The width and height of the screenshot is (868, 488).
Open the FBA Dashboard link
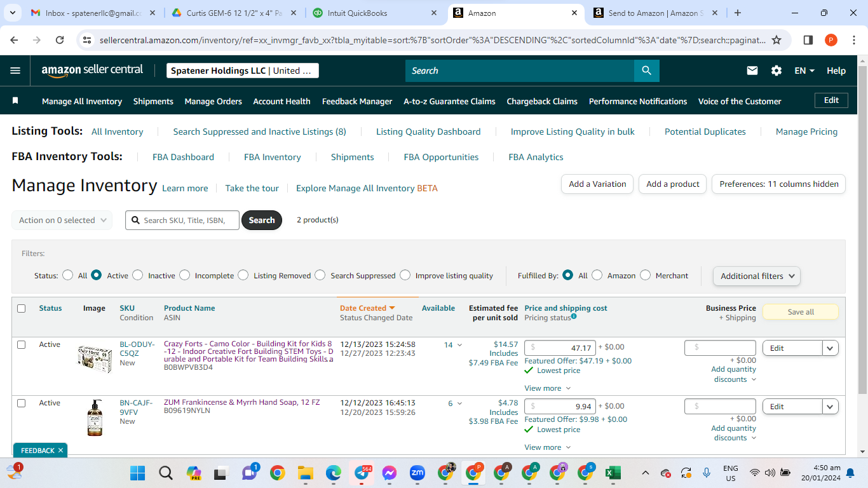[183, 157]
